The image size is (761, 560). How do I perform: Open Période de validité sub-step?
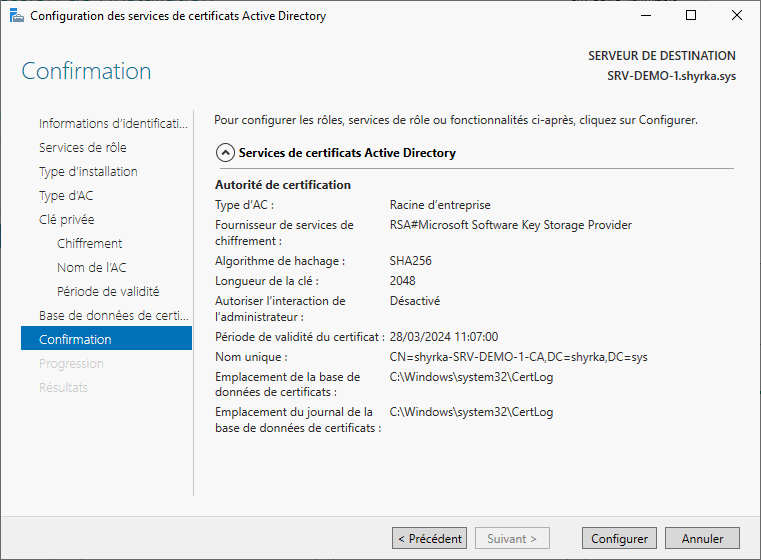point(108,292)
